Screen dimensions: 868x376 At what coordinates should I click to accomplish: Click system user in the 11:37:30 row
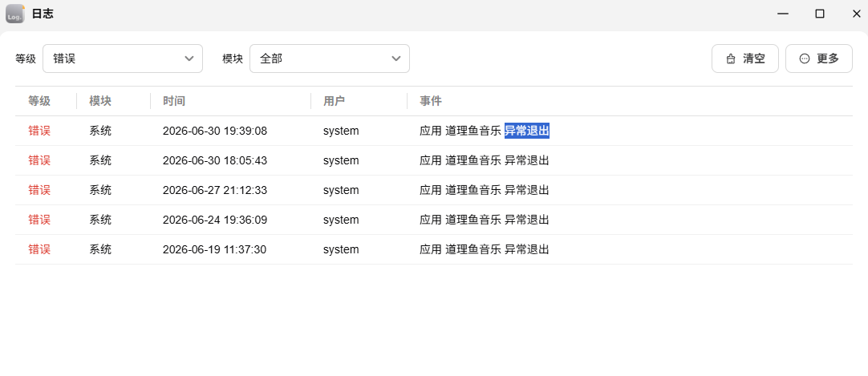[x=341, y=249]
